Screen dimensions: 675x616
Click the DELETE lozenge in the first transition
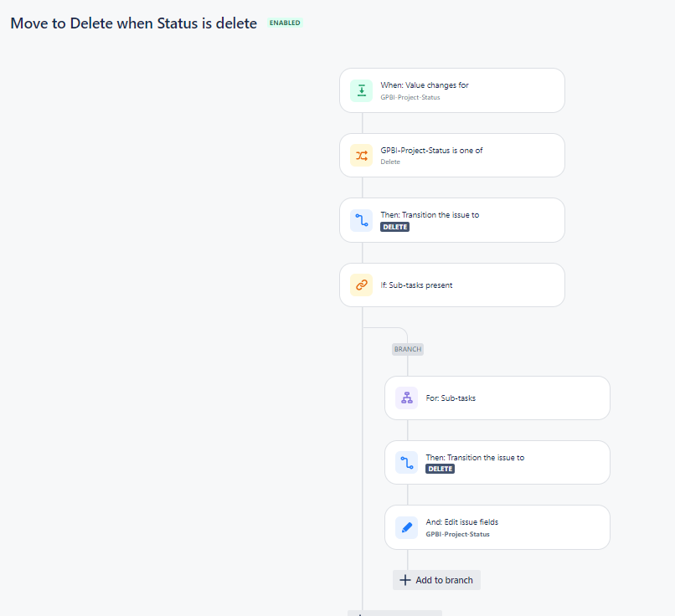(x=394, y=227)
